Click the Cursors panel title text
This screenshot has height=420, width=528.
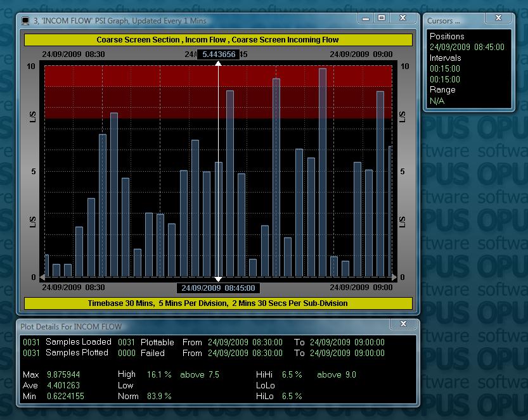pyautogui.click(x=443, y=21)
